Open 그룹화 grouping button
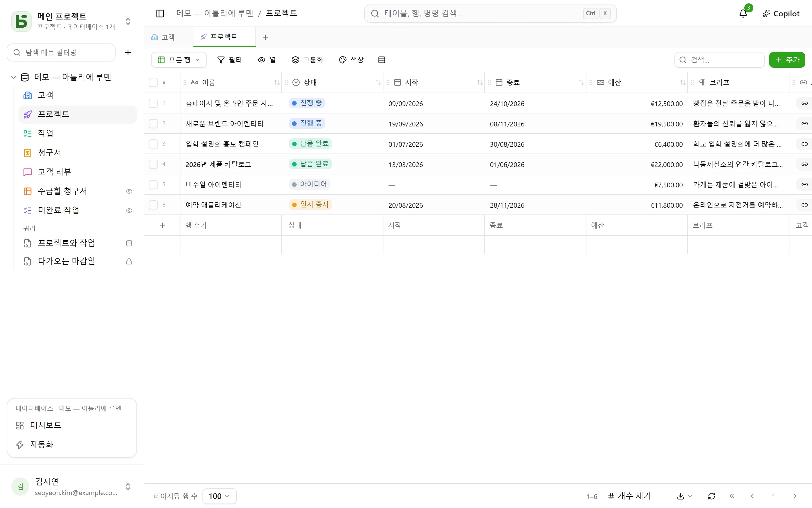 [307, 60]
